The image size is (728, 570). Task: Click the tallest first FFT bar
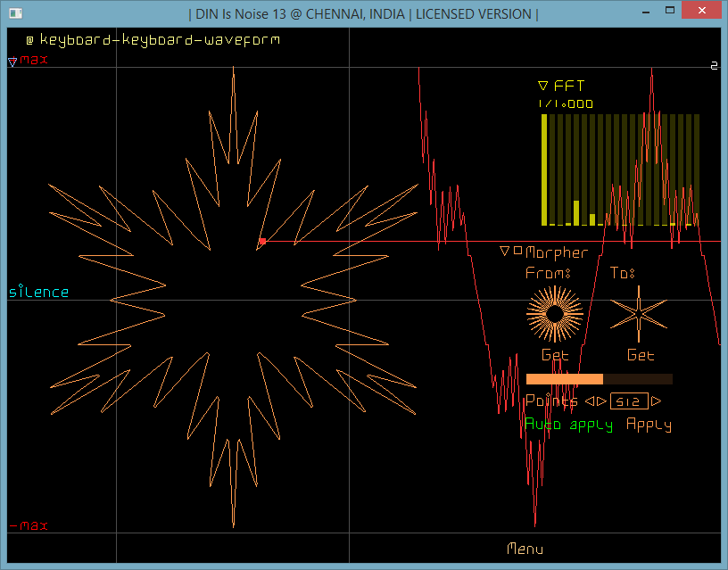(x=544, y=169)
